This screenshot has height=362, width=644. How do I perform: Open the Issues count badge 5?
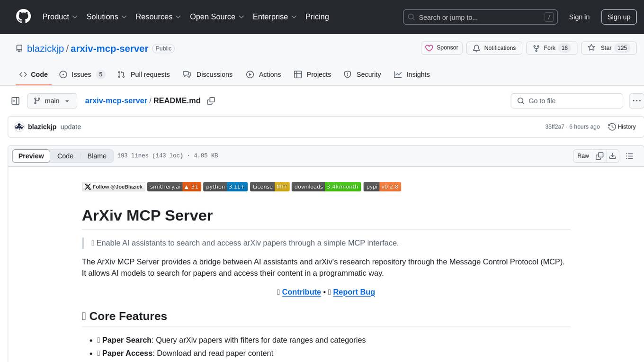pos(100,74)
